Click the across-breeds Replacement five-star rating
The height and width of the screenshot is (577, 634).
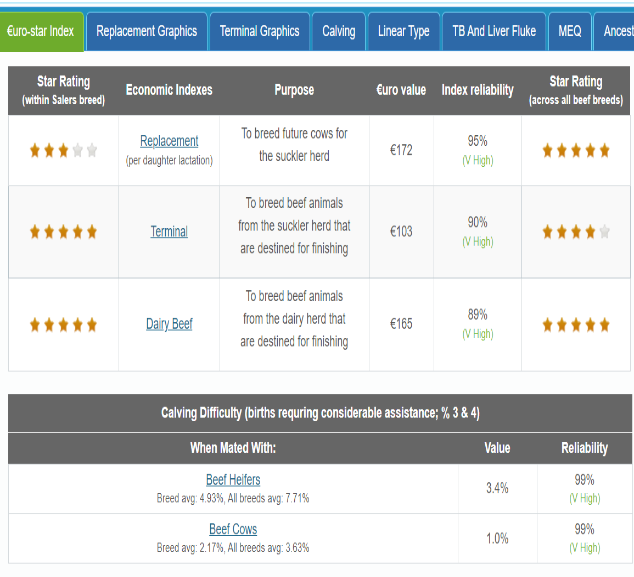click(x=575, y=151)
